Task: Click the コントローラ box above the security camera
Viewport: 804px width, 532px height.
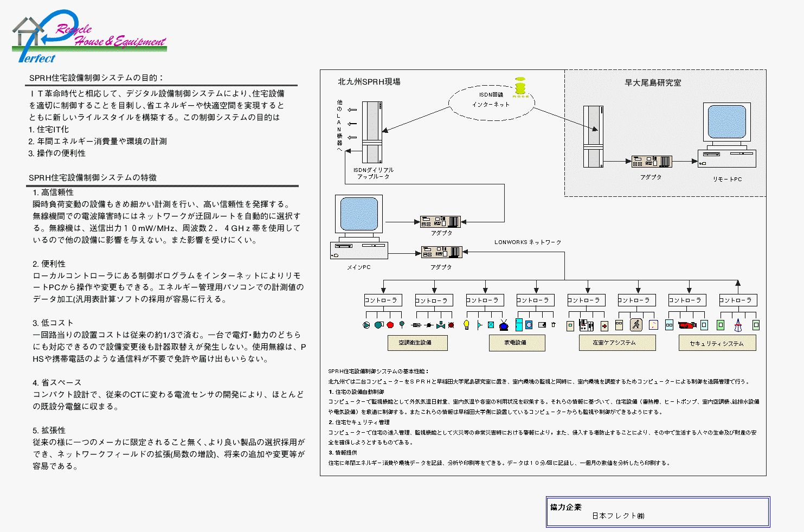Action: click(x=688, y=300)
